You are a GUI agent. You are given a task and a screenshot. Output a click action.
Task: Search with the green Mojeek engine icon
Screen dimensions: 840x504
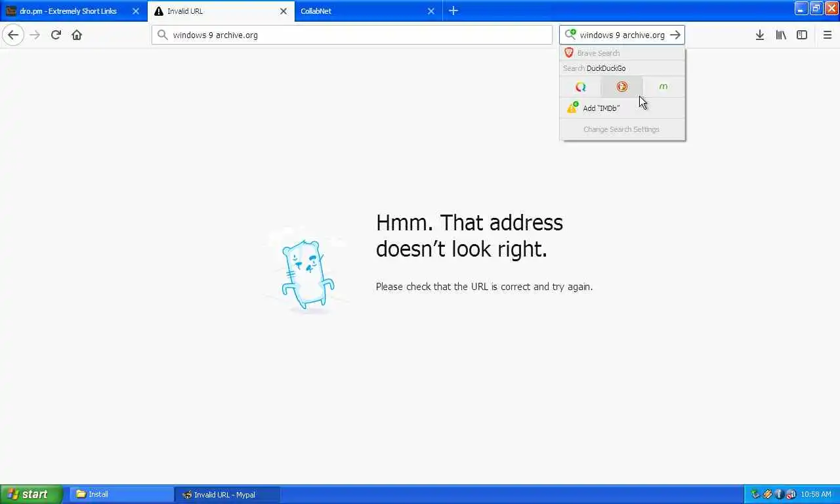coord(663,87)
